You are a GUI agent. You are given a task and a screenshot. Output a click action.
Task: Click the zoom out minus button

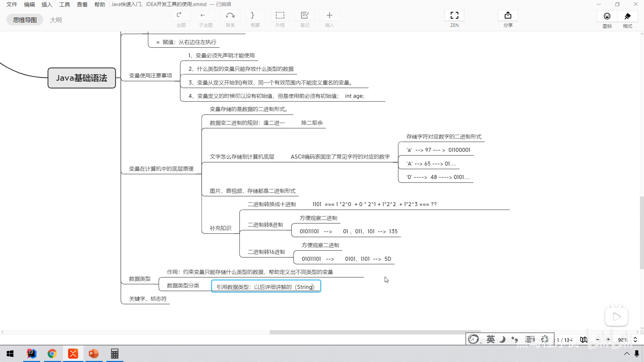pyautogui.click(x=597, y=340)
